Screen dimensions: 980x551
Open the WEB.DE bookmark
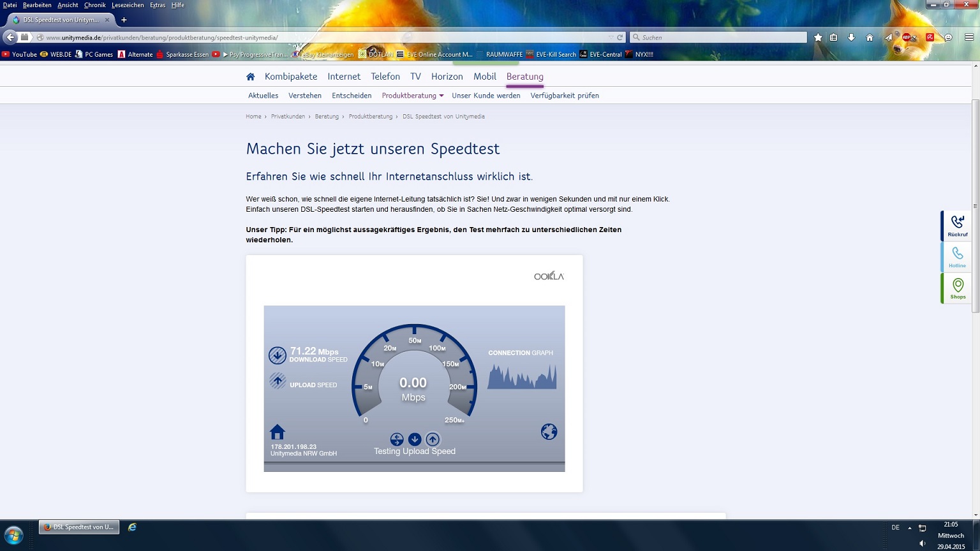[56, 54]
